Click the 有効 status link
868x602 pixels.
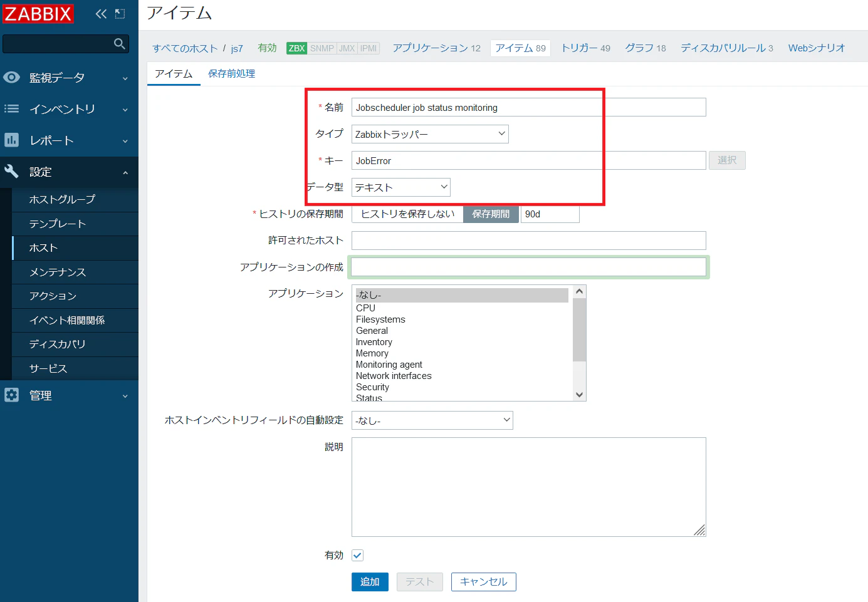click(x=267, y=48)
